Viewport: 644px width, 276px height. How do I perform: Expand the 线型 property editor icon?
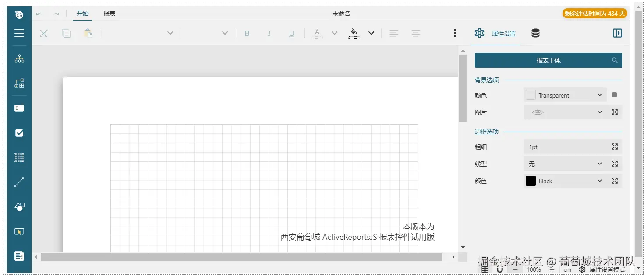(x=615, y=164)
